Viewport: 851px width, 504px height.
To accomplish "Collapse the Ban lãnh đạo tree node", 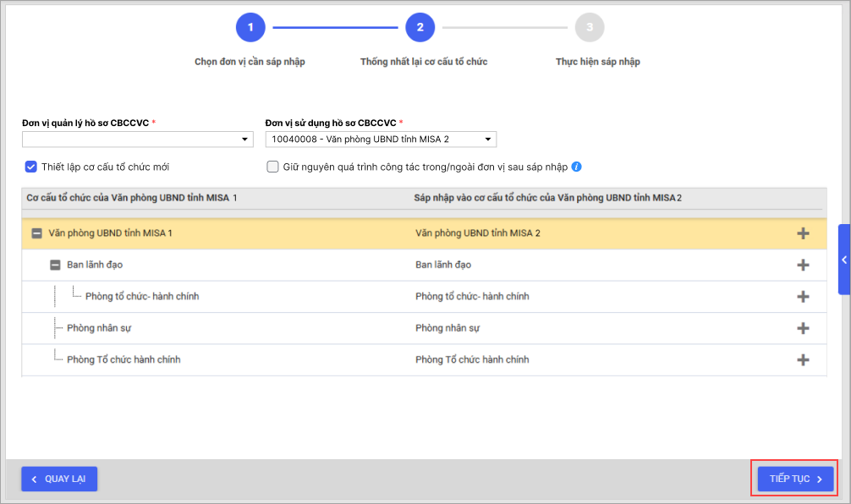I will [x=55, y=265].
